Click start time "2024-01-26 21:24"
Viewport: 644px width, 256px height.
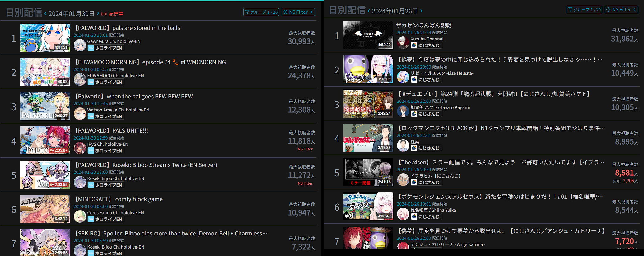414,33
